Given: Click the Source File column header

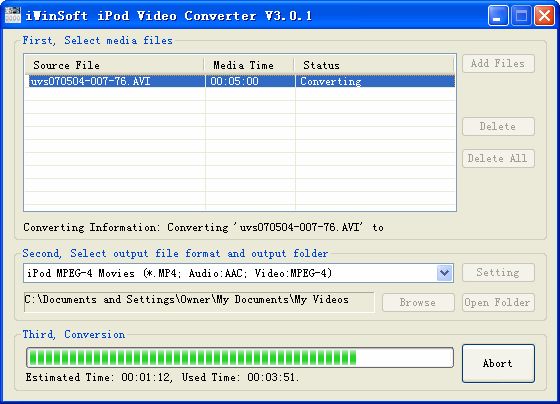Looking at the screenshot, I should [114, 65].
